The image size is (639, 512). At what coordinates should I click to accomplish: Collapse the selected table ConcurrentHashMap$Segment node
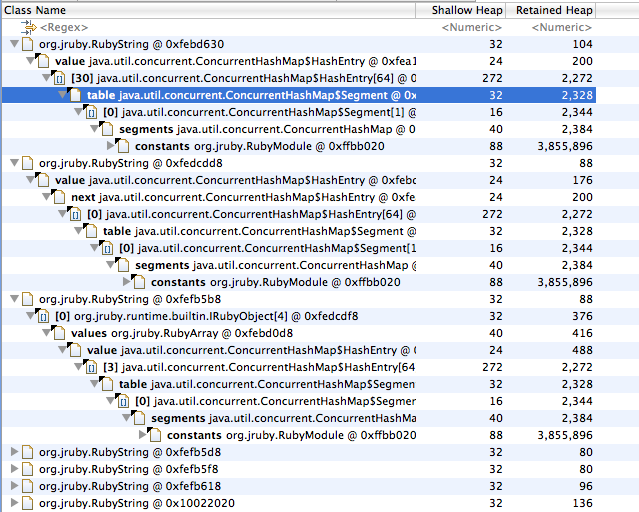pyautogui.click(x=62, y=95)
